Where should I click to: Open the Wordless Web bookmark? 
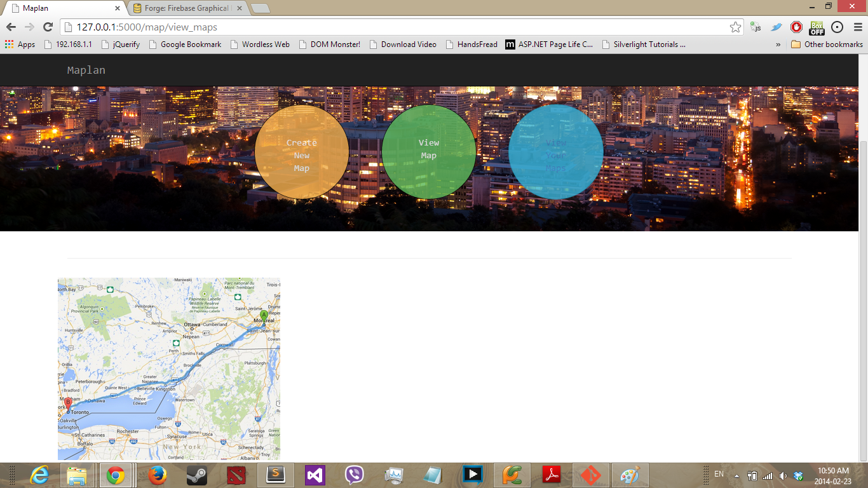click(260, 44)
